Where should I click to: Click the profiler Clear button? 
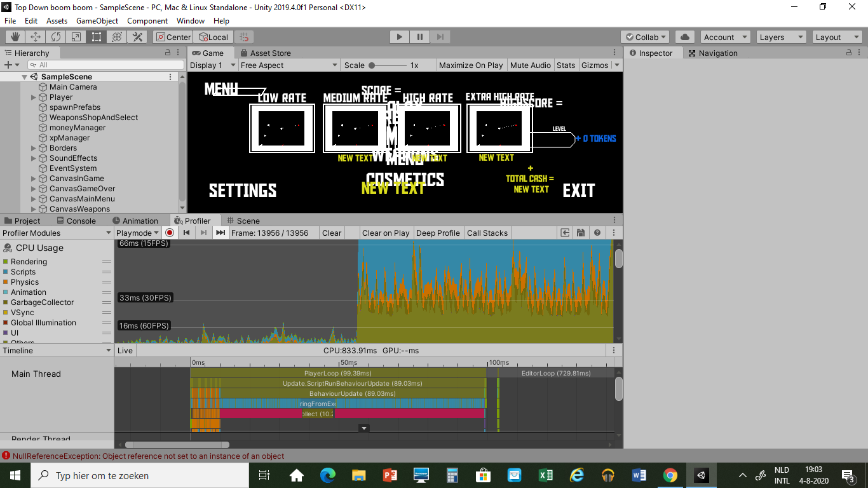click(332, 233)
